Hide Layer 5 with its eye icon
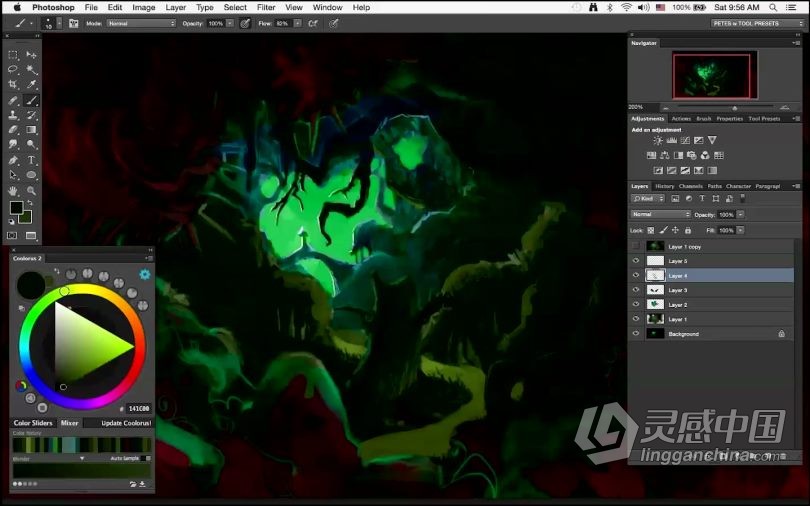 point(636,261)
